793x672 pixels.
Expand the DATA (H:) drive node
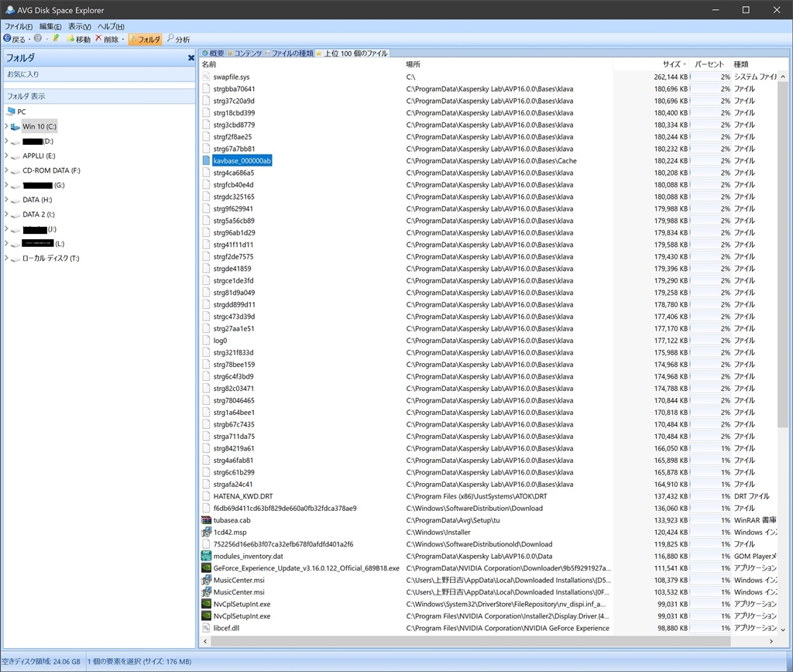click(x=6, y=200)
